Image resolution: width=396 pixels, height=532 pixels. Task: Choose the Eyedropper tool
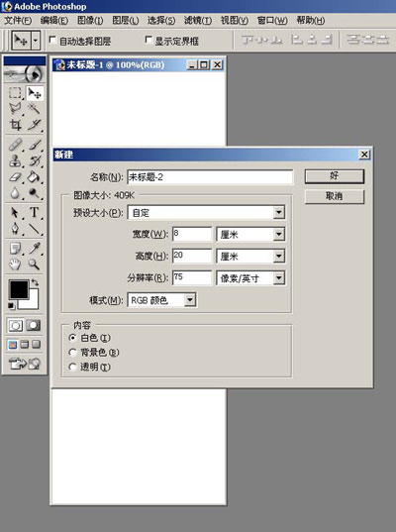click(x=34, y=249)
